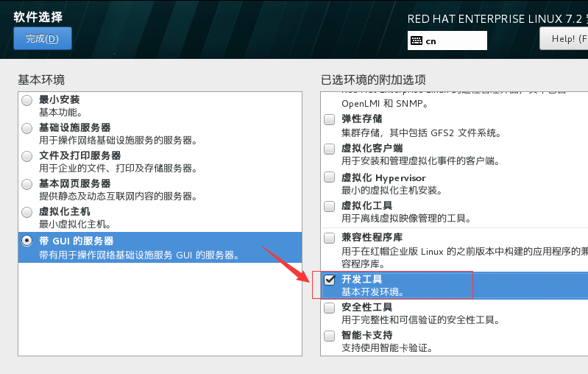Click the 最小安装 label text

60,100
